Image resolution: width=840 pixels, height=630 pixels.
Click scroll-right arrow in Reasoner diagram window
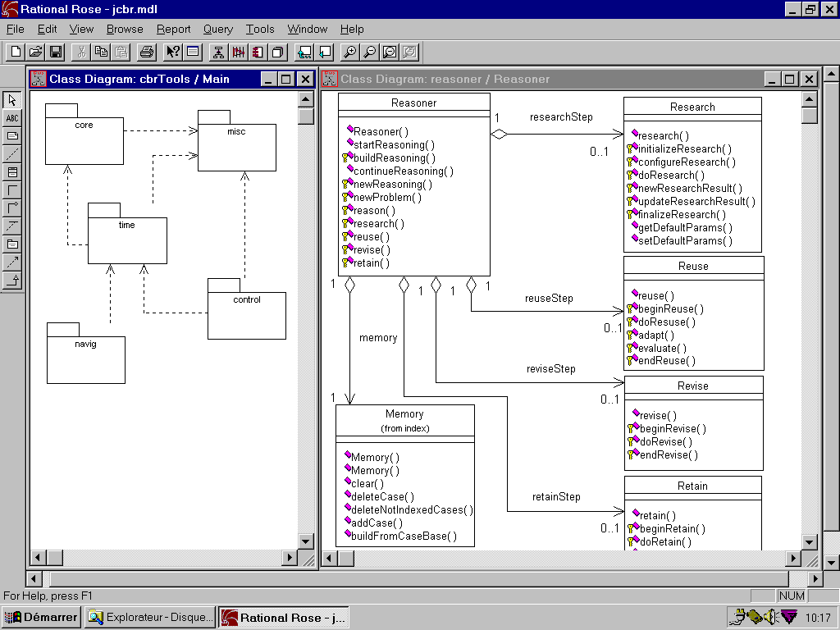pyautogui.click(x=793, y=558)
